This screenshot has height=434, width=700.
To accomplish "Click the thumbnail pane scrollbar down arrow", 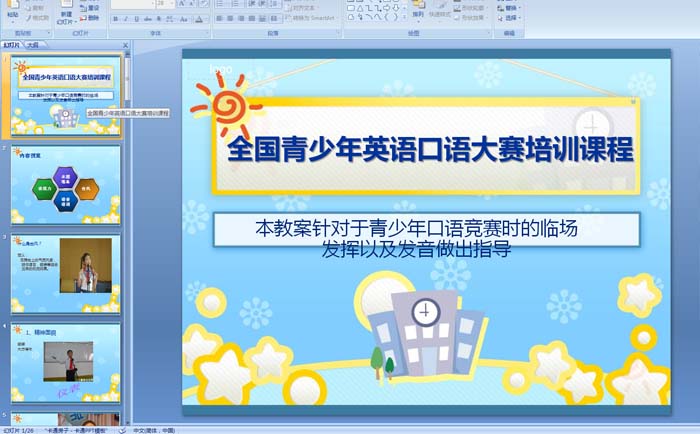I will point(128,421).
